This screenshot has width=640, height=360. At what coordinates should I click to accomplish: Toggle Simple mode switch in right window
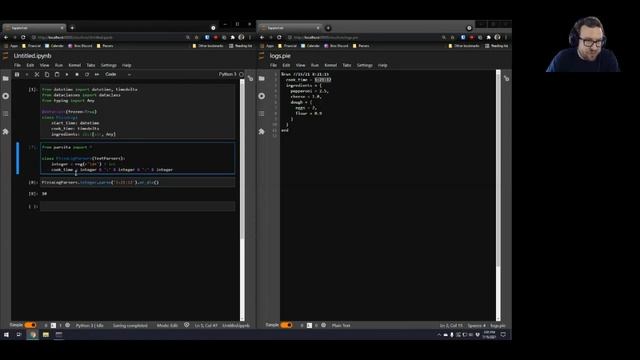(x=287, y=325)
